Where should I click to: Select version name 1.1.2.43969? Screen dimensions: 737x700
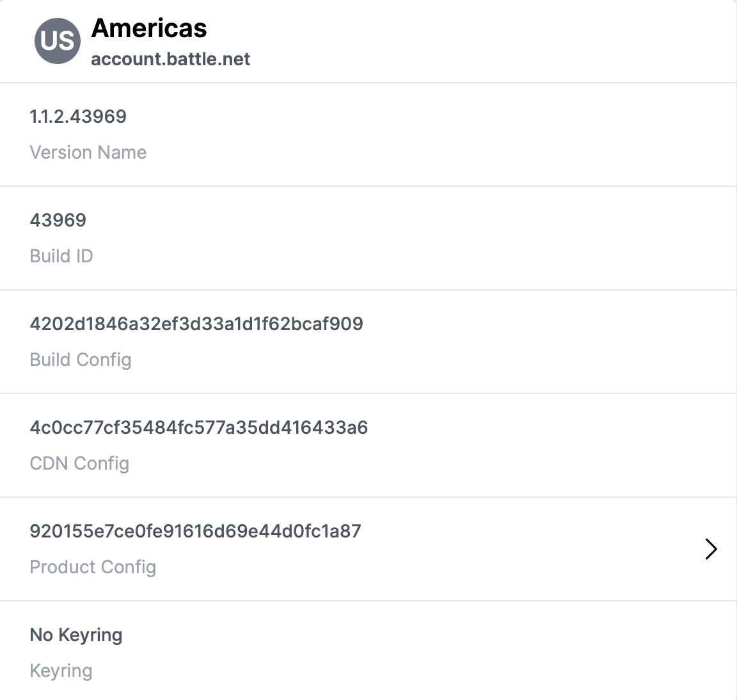(x=78, y=116)
